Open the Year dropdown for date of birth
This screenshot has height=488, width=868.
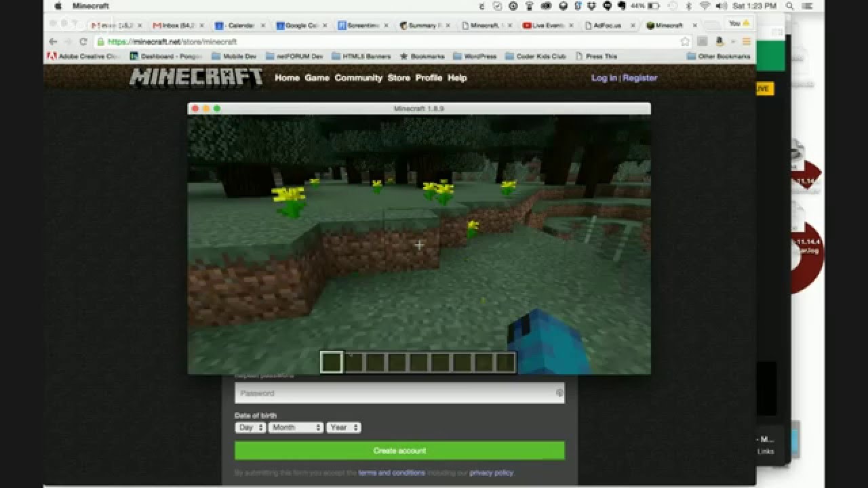(x=343, y=428)
